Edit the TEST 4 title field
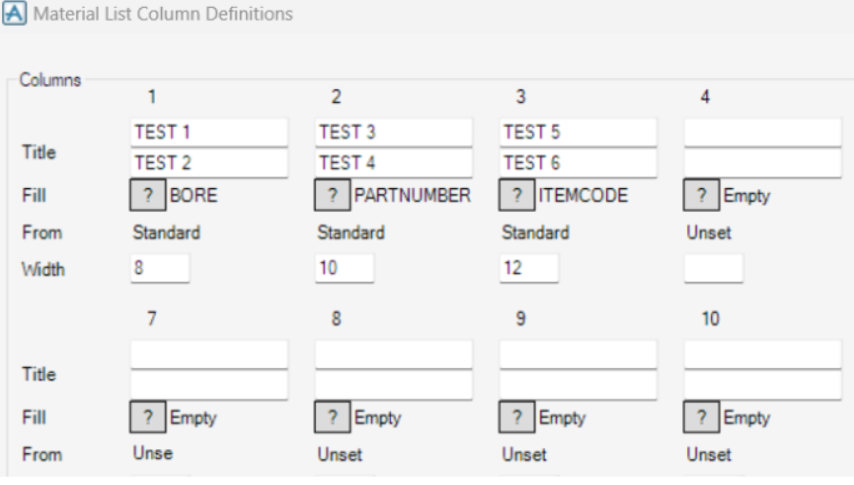The width and height of the screenshot is (854, 485). pyautogui.click(x=393, y=163)
